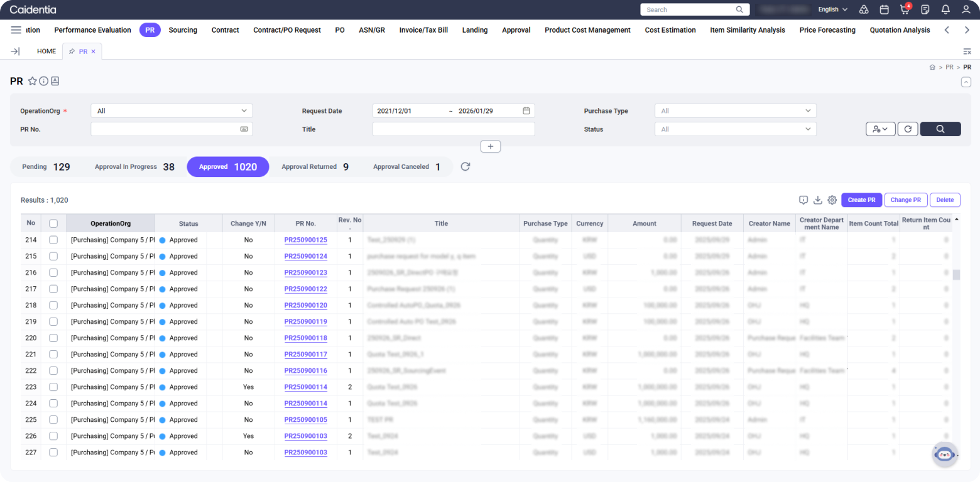The width and height of the screenshot is (980, 482).
Task: Open the Purchase Type dropdown
Action: click(735, 111)
